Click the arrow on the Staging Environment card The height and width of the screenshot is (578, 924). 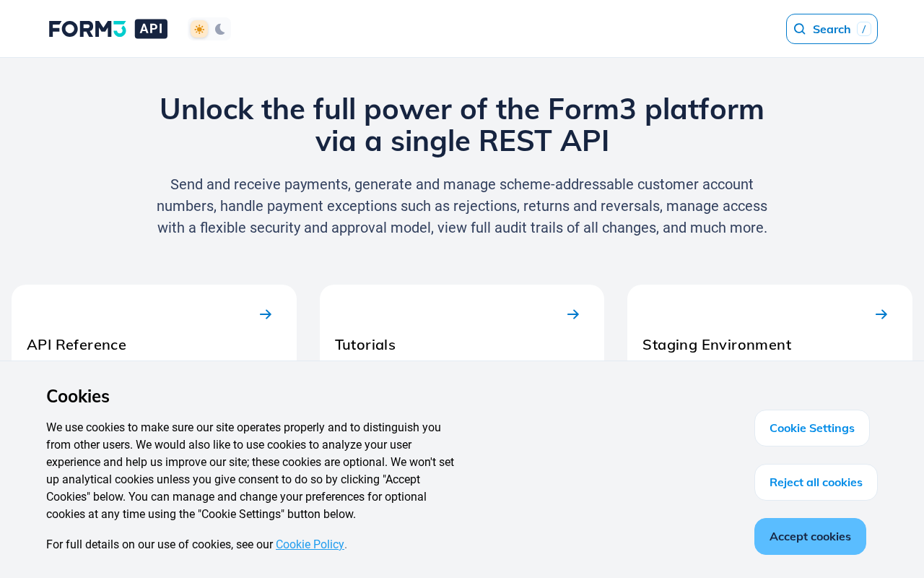(881, 314)
